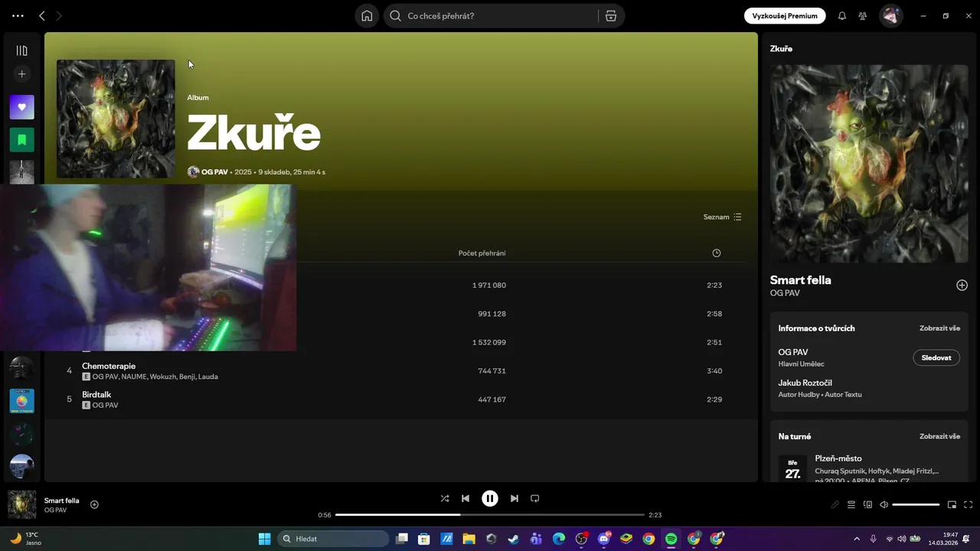Show all tour dates via Zobrazit vše
Image resolution: width=980 pixels, height=551 pixels.
[x=939, y=436]
